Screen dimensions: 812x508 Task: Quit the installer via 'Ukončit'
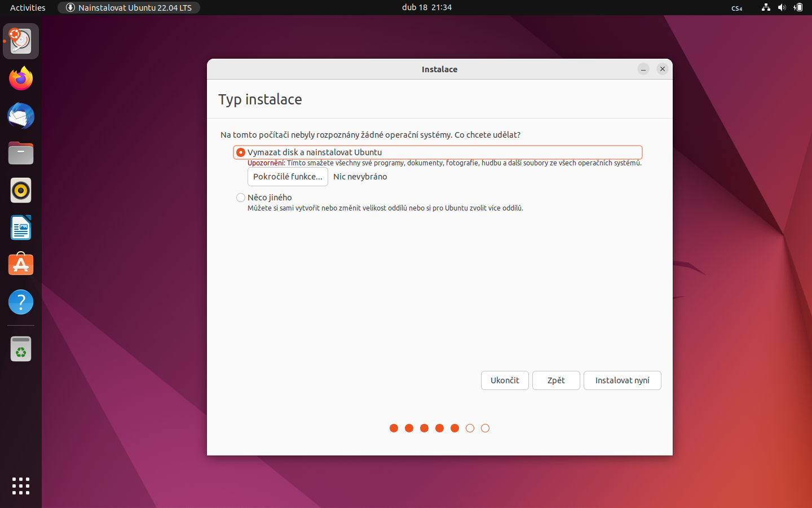505,380
